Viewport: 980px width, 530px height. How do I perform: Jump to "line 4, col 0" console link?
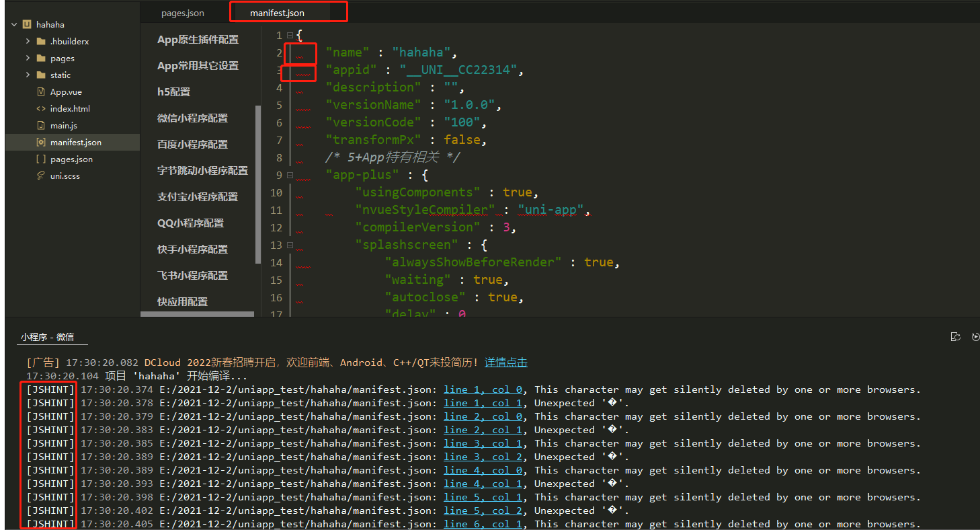tap(483, 470)
